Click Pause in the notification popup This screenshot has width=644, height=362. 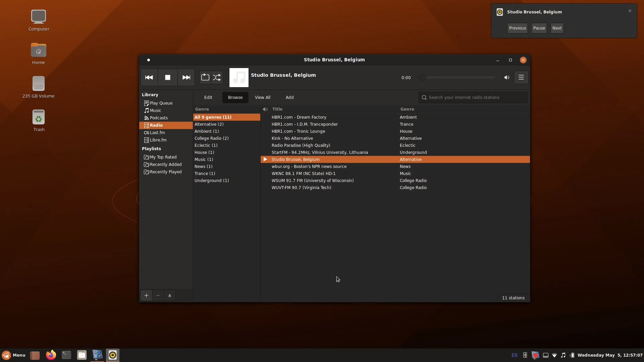click(x=539, y=28)
